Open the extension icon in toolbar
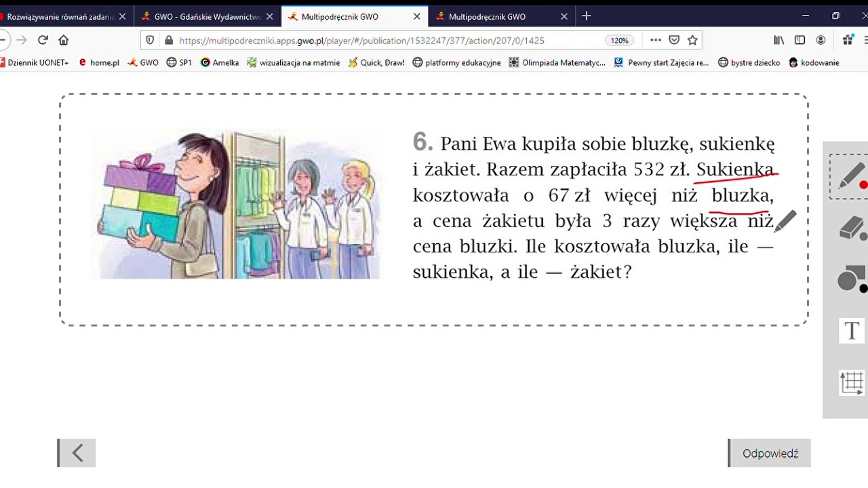This screenshot has width=868, height=488. 848,40
